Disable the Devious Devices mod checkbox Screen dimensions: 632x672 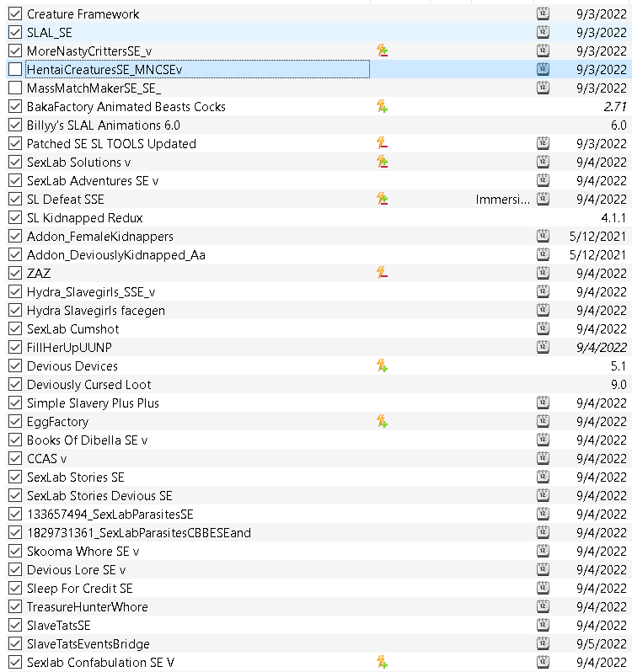[x=15, y=365]
